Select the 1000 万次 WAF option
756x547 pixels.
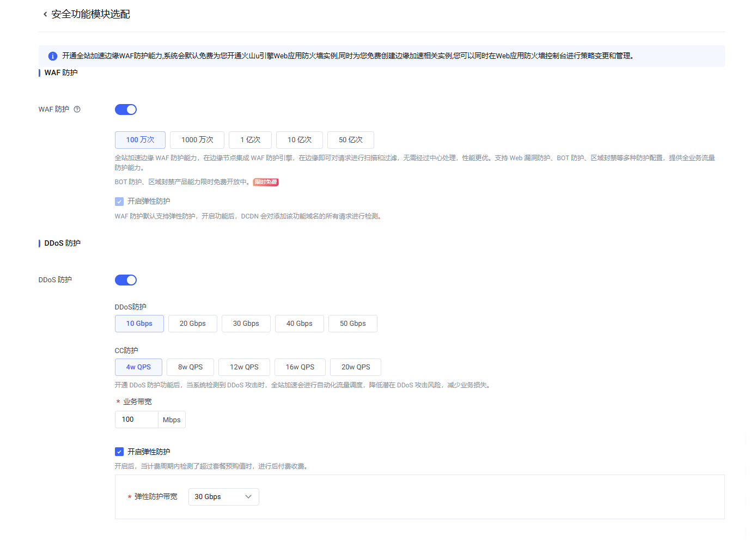pyautogui.click(x=197, y=140)
